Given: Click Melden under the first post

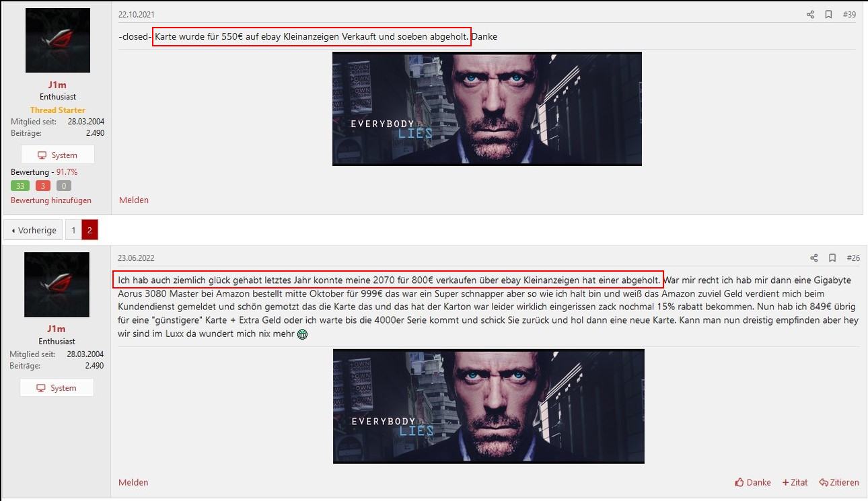Looking at the screenshot, I should click(134, 200).
